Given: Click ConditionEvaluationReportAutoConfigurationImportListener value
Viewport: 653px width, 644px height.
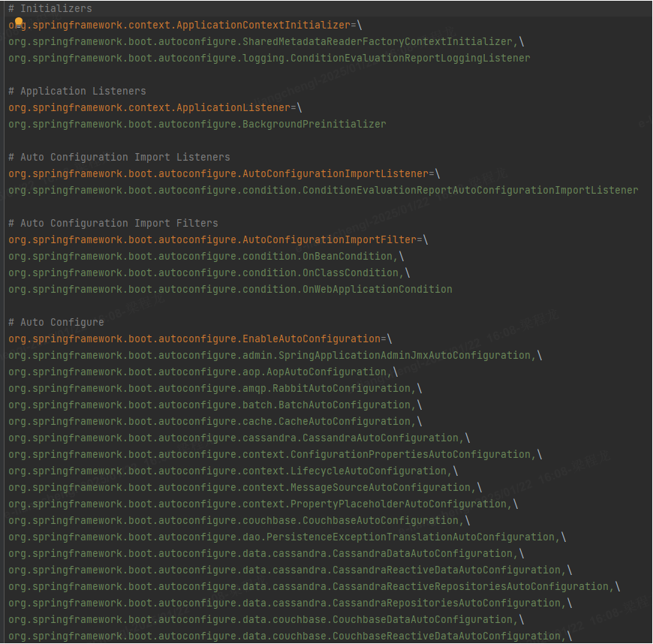Looking at the screenshot, I should point(470,190).
